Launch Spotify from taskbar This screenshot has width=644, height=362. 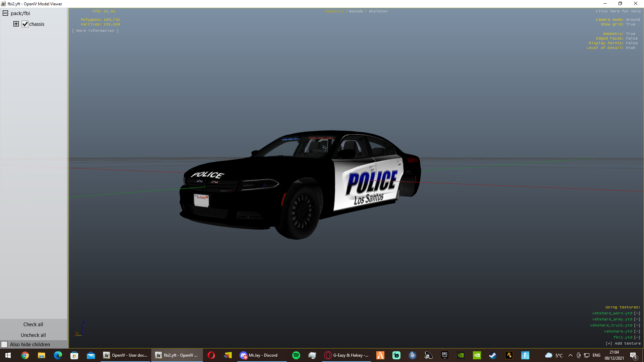pos(296,355)
